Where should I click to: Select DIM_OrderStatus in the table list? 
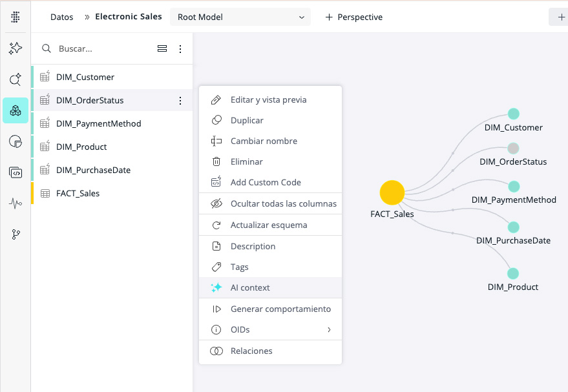pos(112,100)
